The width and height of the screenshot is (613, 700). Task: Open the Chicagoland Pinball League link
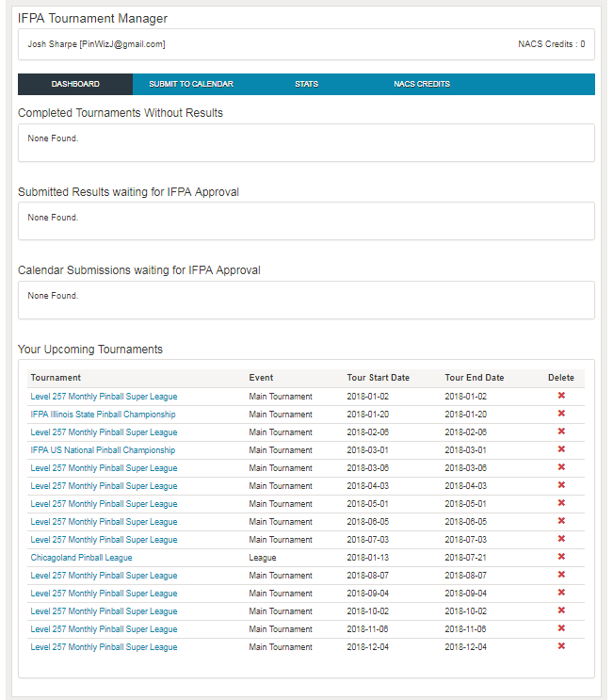(x=81, y=558)
